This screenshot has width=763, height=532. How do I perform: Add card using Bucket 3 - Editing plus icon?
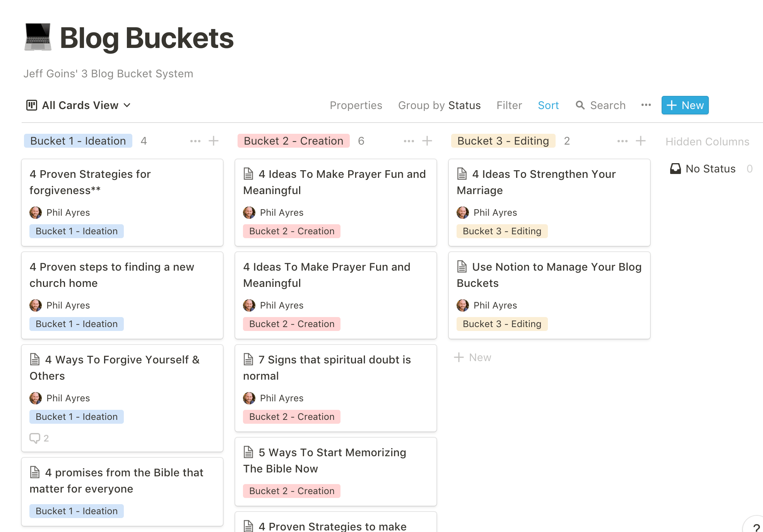point(640,141)
